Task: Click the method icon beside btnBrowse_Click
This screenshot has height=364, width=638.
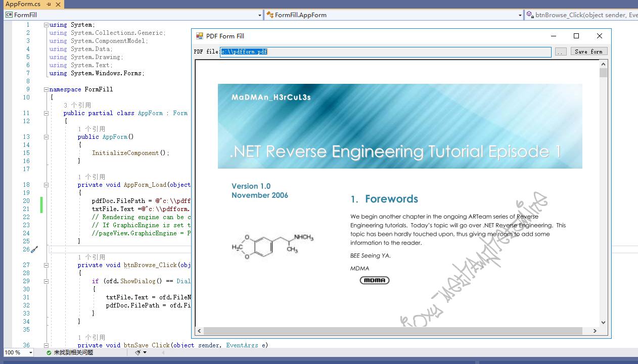Action: pos(528,15)
